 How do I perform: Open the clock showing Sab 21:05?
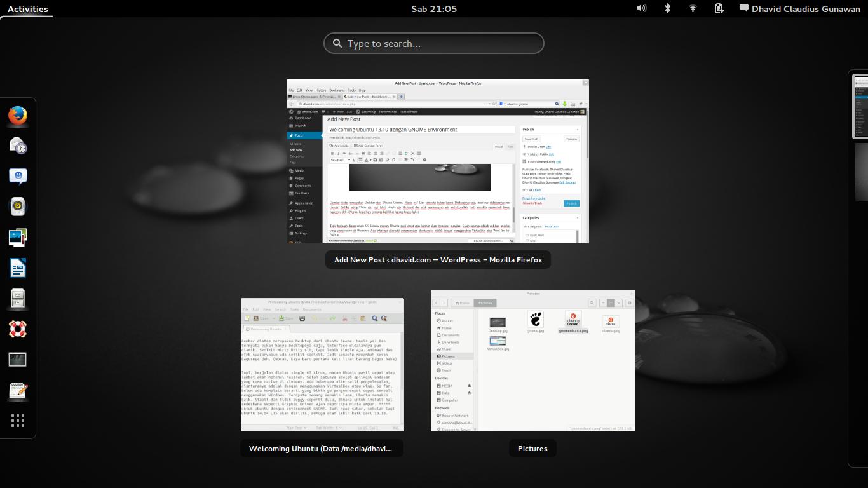[x=434, y=9]
